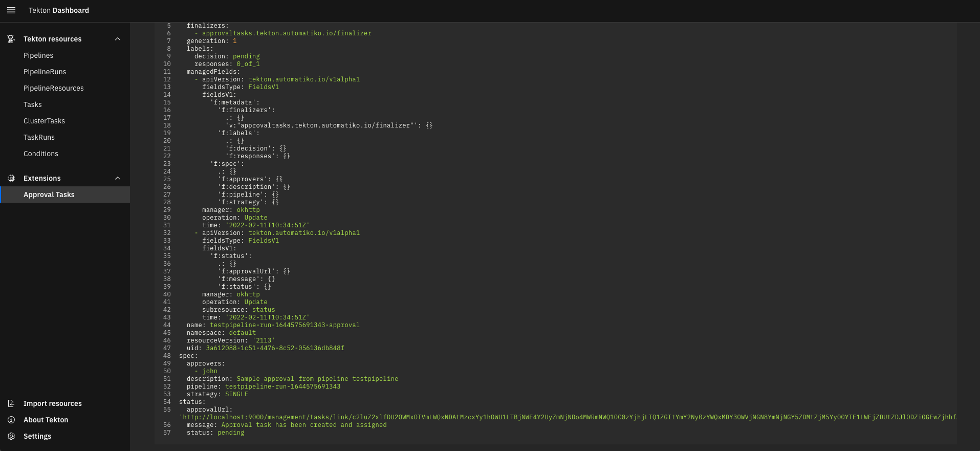
Task: Click the resourceVersion value '2113'
Action: pyautogui.click(x=264, y=340)
